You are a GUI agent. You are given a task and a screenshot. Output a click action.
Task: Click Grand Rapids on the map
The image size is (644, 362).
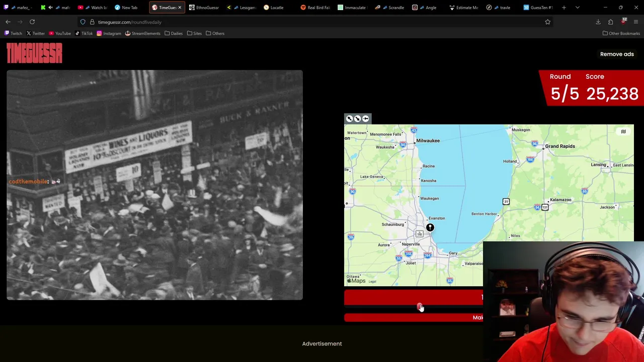[x=560, y=146]
